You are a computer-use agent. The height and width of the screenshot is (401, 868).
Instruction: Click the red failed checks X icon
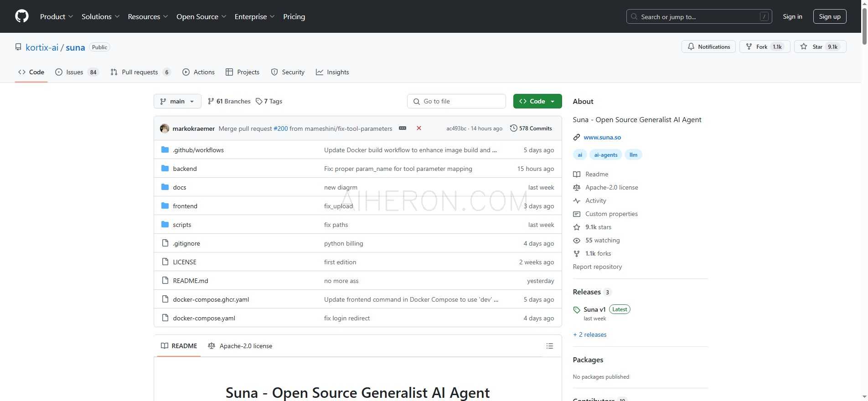pos(419,128)
